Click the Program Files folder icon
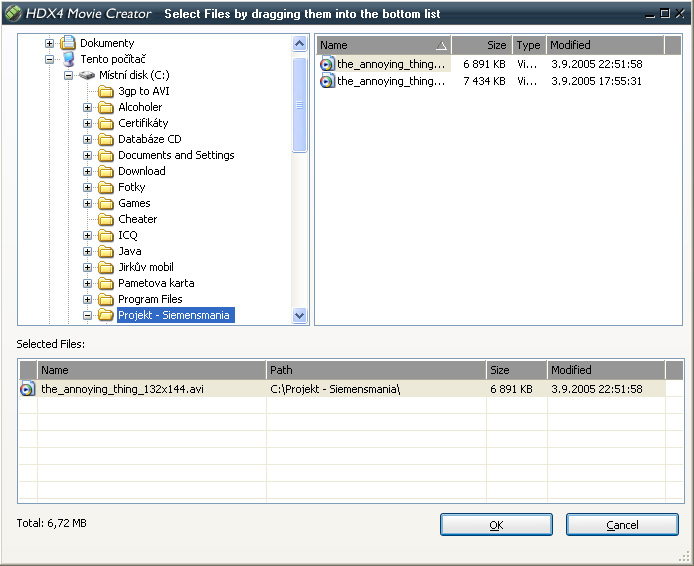This screenshot has height=566, width=694. 106,300
